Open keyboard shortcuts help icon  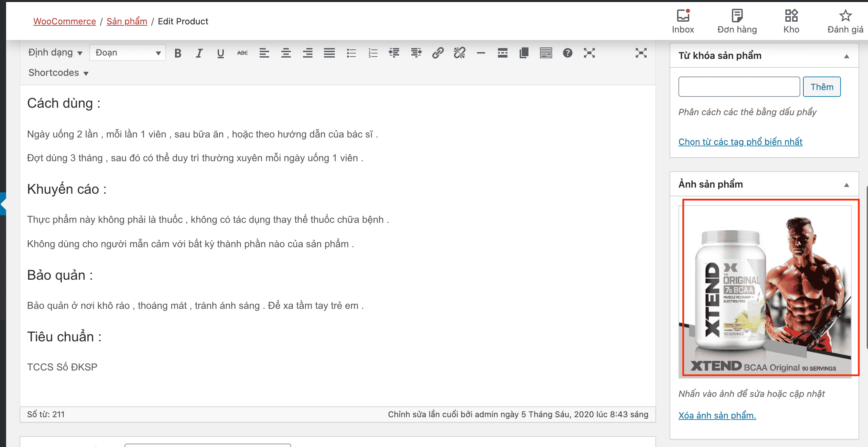pyautogui.click(x=568, y=53)
